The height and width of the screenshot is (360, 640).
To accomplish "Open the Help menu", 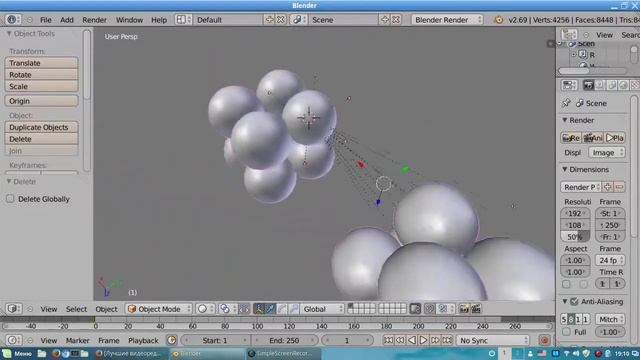I will (x=159, y=20).
